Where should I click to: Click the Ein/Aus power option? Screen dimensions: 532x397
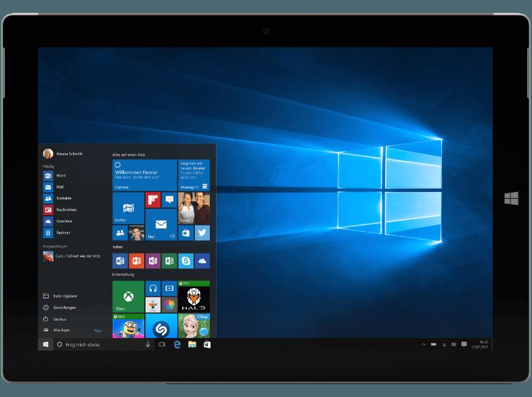(x=55, y=319)
